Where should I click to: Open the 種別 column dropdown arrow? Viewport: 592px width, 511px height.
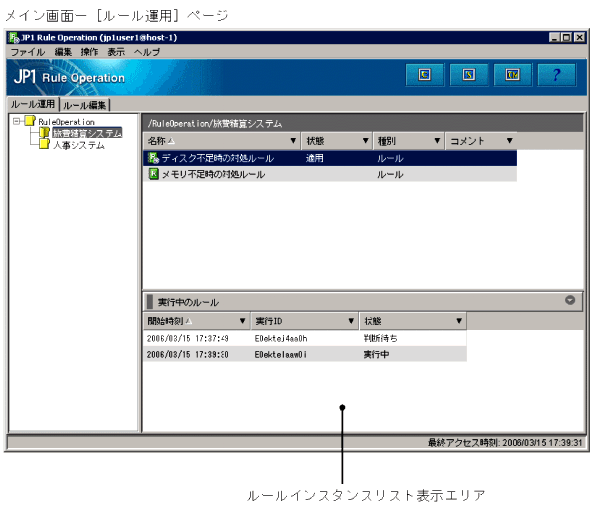pos(437,140)
